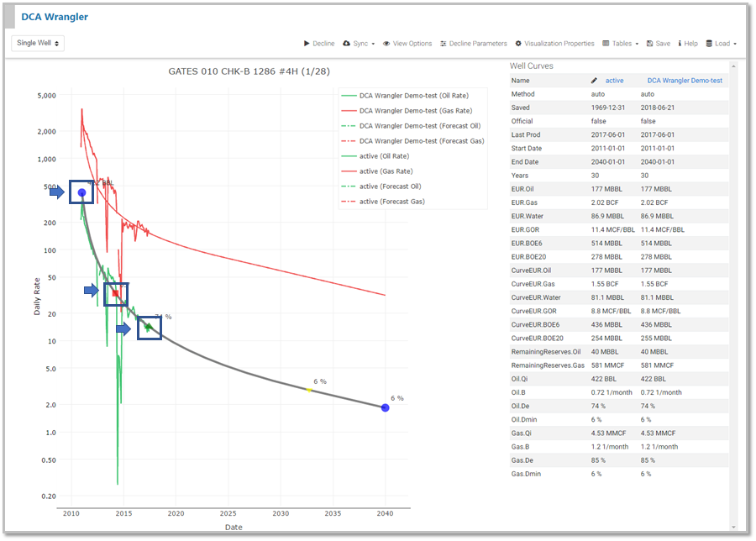
Task: Click the red square curve handle
Action: (x=115, y=293)
